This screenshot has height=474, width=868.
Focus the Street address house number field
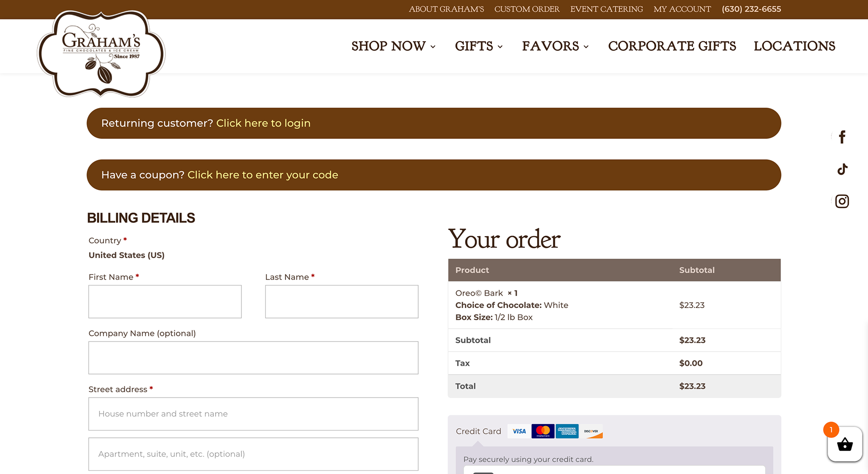tap(253, 414)
